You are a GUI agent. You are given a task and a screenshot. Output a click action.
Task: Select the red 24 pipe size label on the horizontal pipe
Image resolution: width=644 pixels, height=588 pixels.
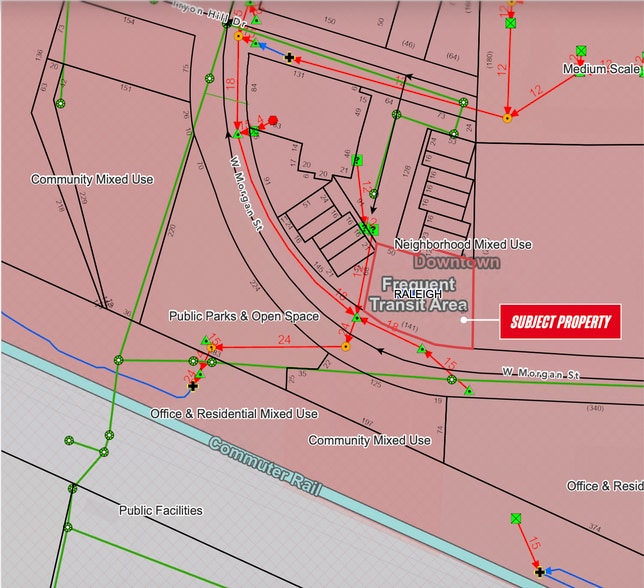[284, 340]
